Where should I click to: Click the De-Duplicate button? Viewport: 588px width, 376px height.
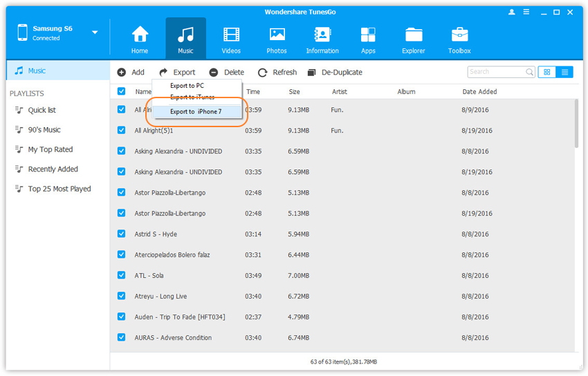click(335, 72)
